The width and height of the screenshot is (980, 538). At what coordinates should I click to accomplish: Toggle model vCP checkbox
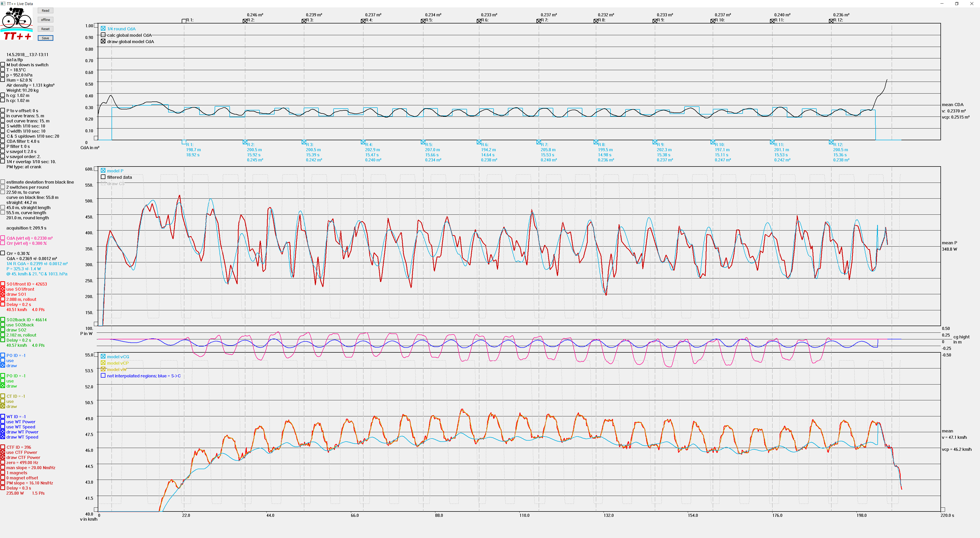click(x=103, y=363)
